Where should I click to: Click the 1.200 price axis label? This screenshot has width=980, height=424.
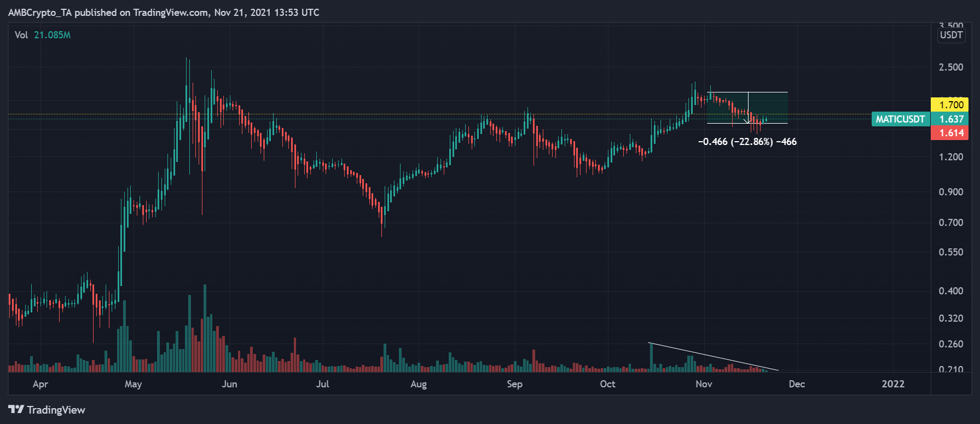click(x=951, y=157)
